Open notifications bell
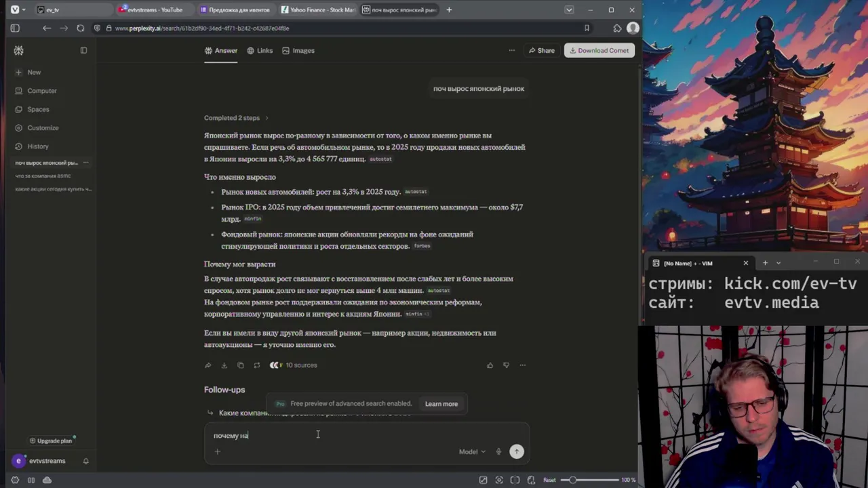 pyautogui.click(x=85, y=461)
